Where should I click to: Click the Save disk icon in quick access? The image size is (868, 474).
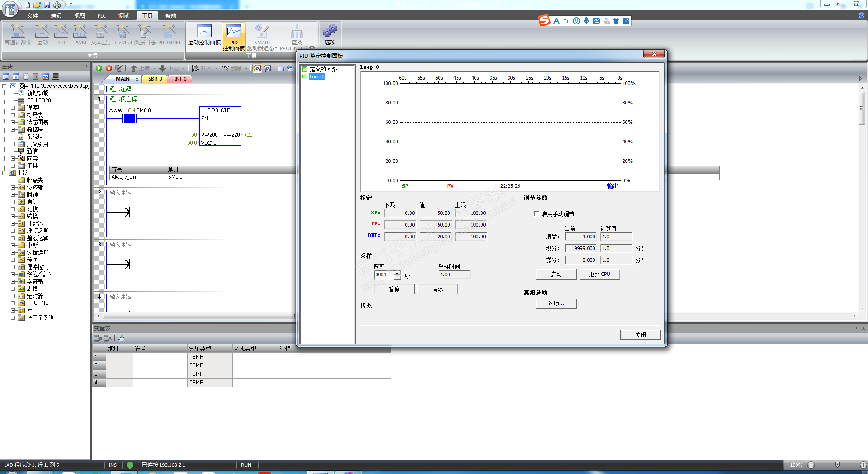[47, 5]
